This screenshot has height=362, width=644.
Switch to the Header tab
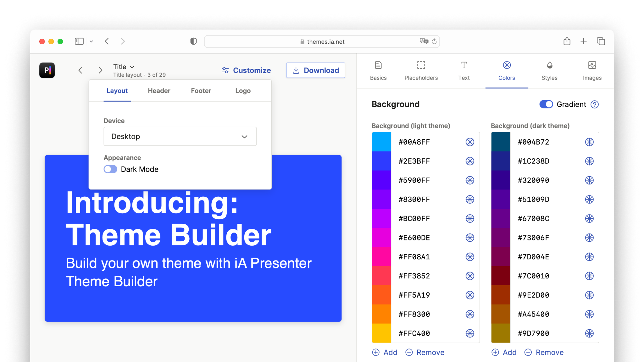(159, 91)
